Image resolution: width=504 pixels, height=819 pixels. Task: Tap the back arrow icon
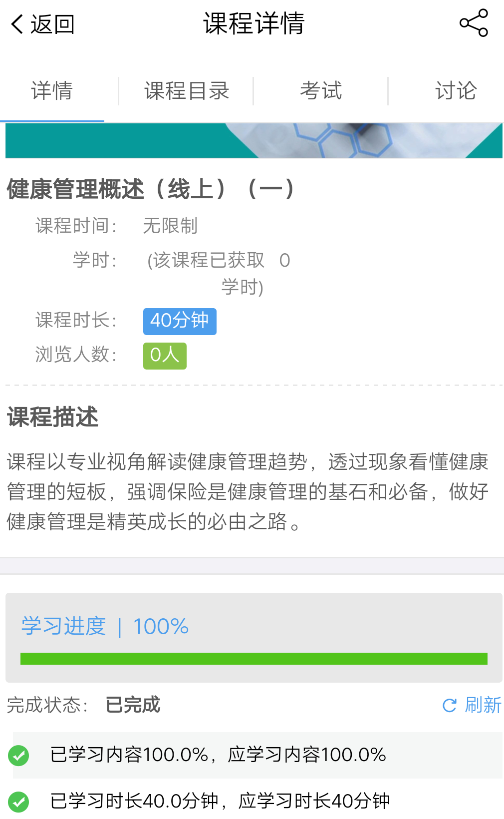tap(17, 24)
